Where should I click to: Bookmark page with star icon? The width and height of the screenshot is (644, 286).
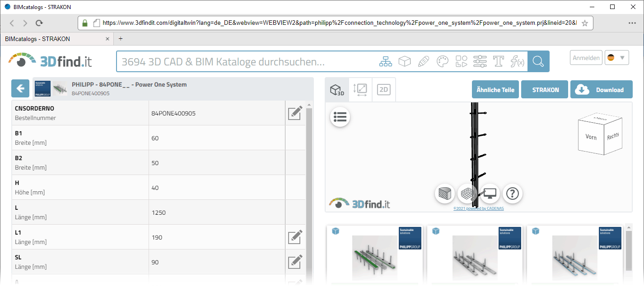point(585,23)
